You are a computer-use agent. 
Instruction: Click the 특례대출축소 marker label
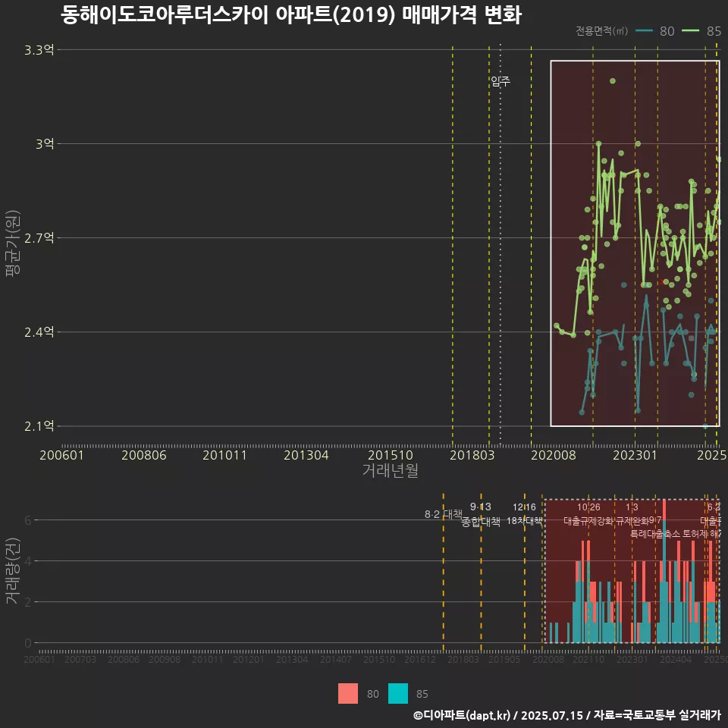[654, 534]
